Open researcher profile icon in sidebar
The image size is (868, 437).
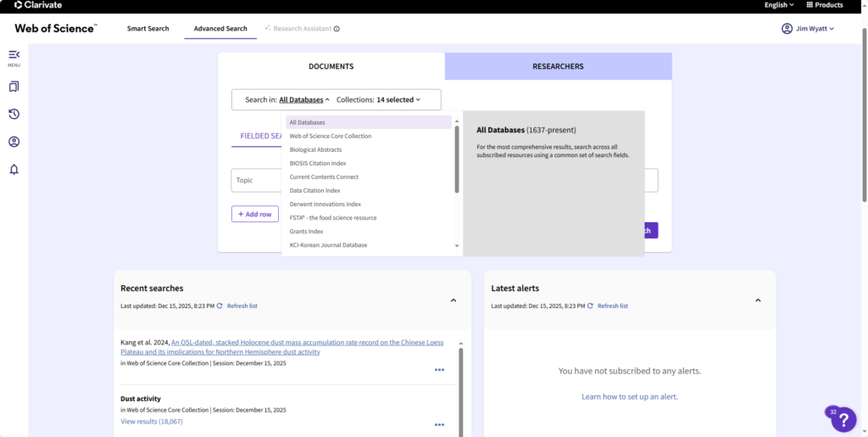(14, 142)
